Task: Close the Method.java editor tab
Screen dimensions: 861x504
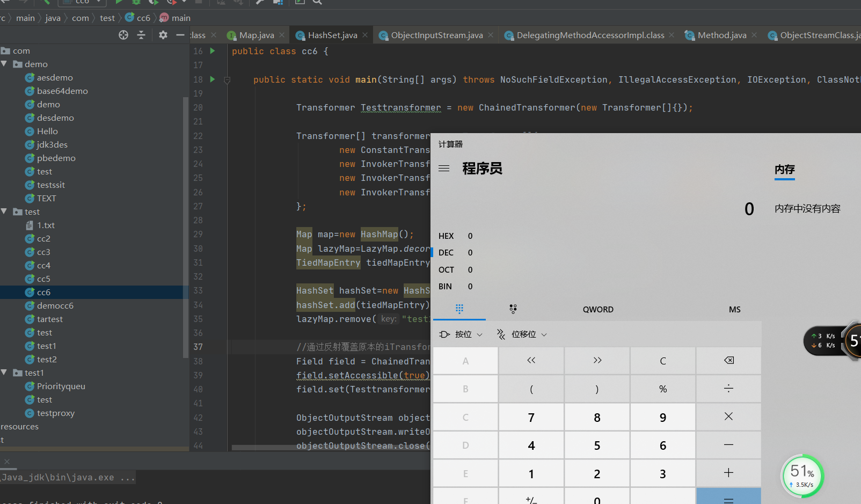Action: 754,35
